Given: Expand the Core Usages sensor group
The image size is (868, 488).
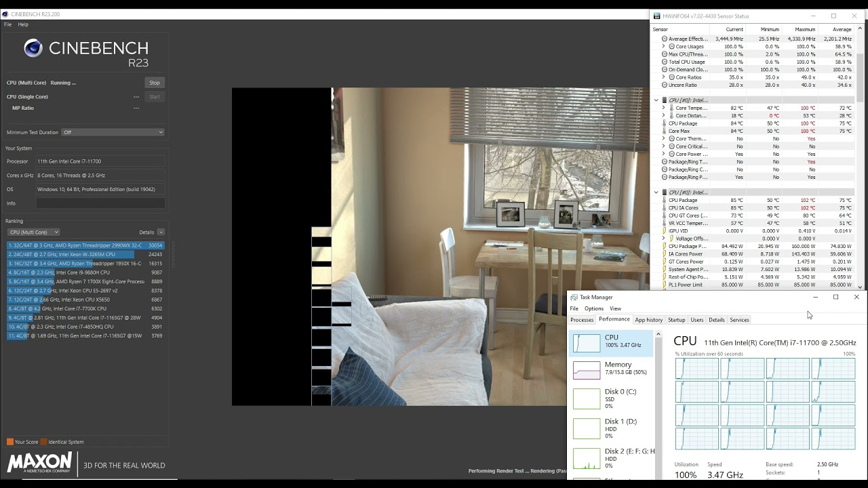Looking at the screenshot, I should [663, 47].
